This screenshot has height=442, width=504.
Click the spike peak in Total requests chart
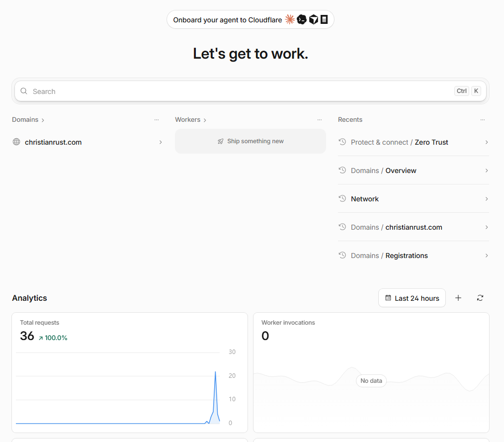click(x=215, y=372)
